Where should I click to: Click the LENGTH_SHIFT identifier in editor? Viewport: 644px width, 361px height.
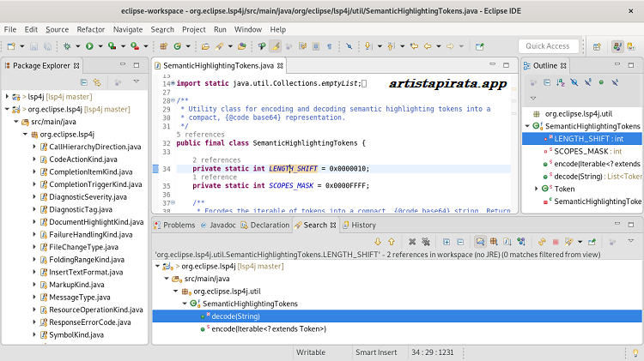[294, 169]
